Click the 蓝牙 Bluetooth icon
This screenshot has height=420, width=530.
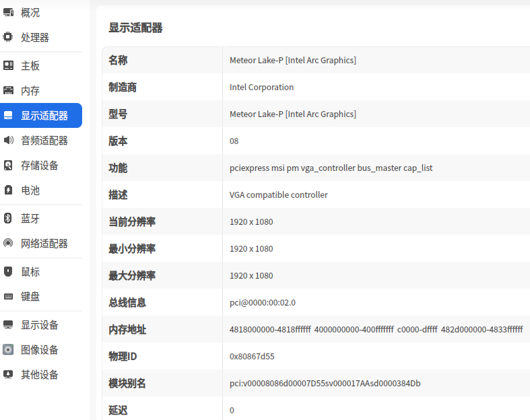[8, 218]
